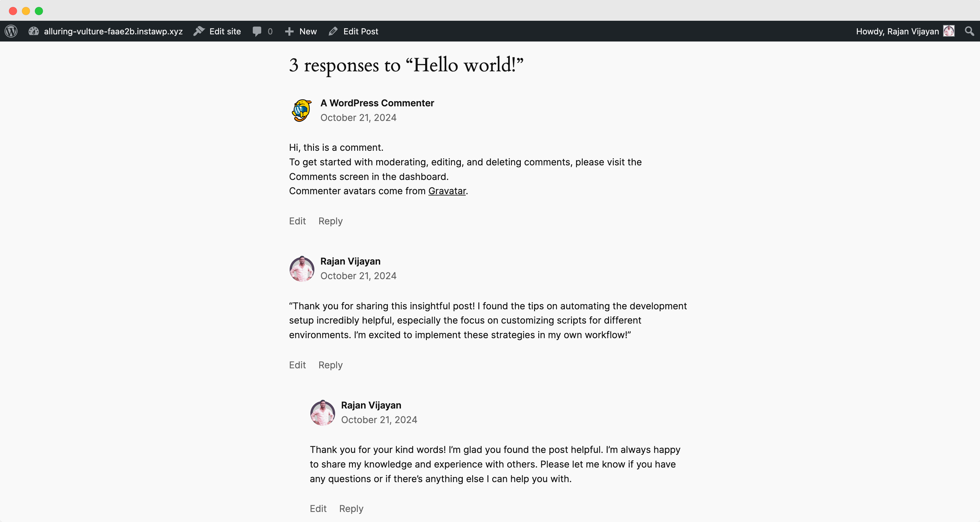Click the Edit site brush icon
Viewport: 980px width, 522px height.
[x=199, y=31]
